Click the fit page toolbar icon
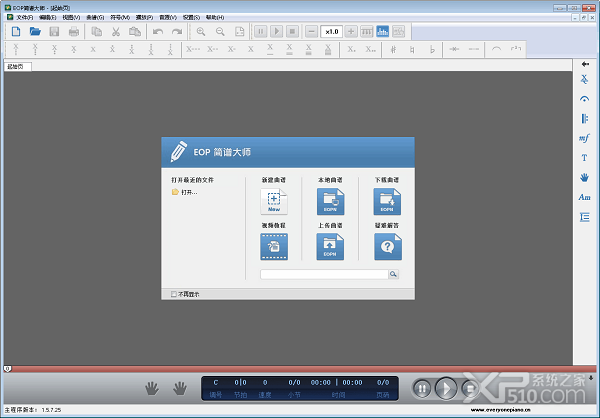Image resolution: width=600 pixels, height=418 pixels. tap(240, 31)
